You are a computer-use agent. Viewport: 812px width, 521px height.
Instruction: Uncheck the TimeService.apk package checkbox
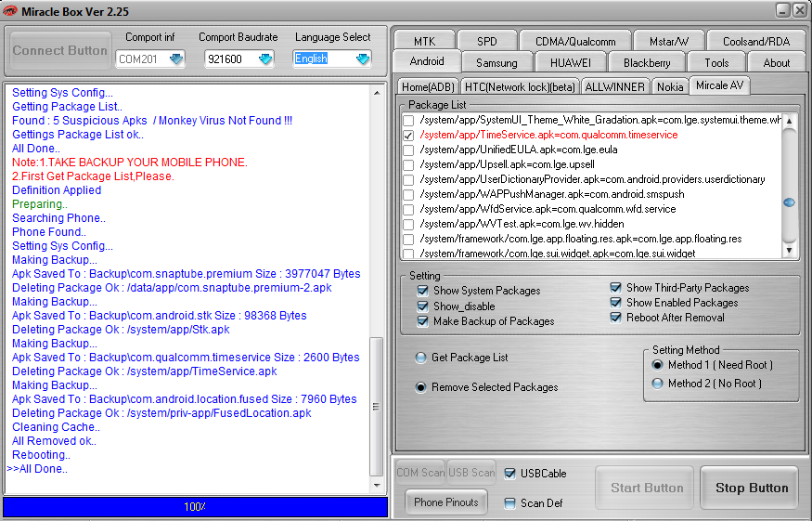408,136
